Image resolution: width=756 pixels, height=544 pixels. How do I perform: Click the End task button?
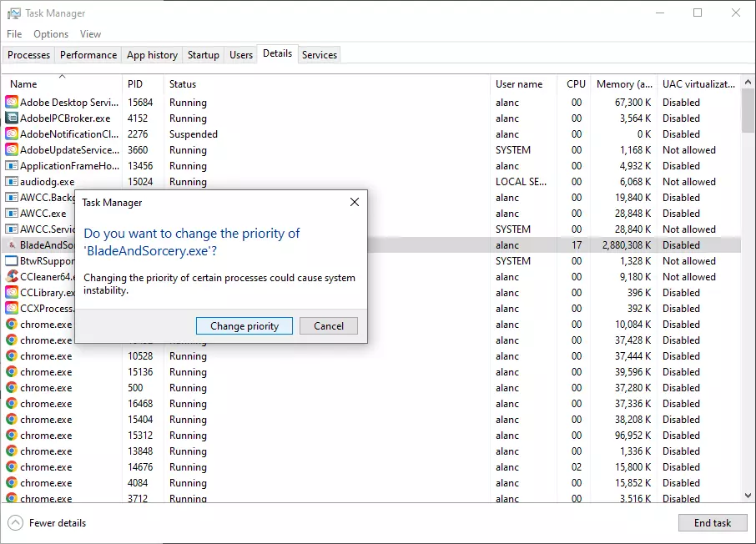tap(712, 523)
